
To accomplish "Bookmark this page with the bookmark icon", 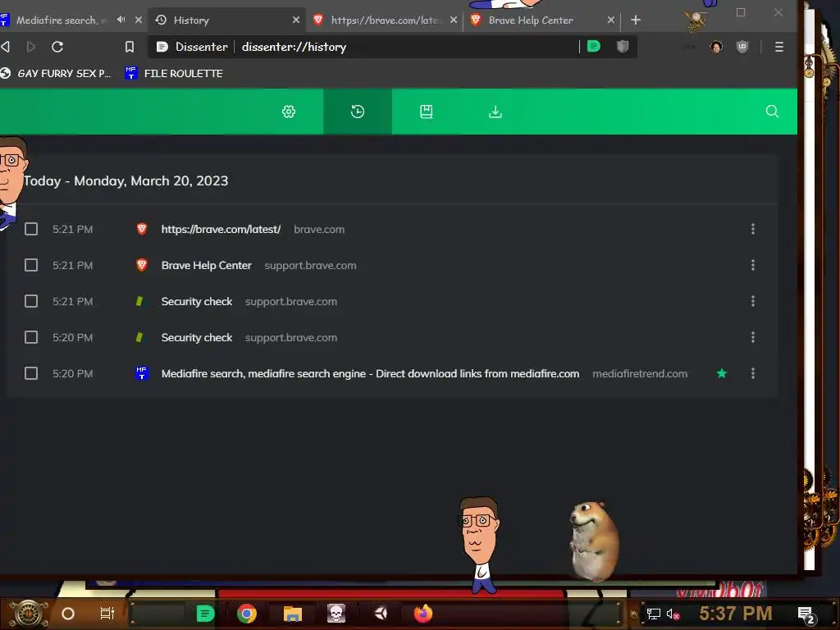I will coord(129,47).
